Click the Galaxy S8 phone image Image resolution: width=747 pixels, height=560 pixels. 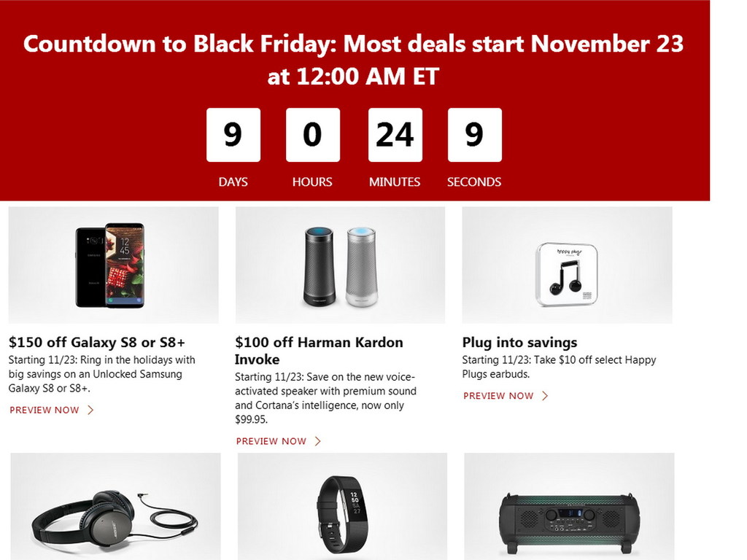(x=113, y=265)
